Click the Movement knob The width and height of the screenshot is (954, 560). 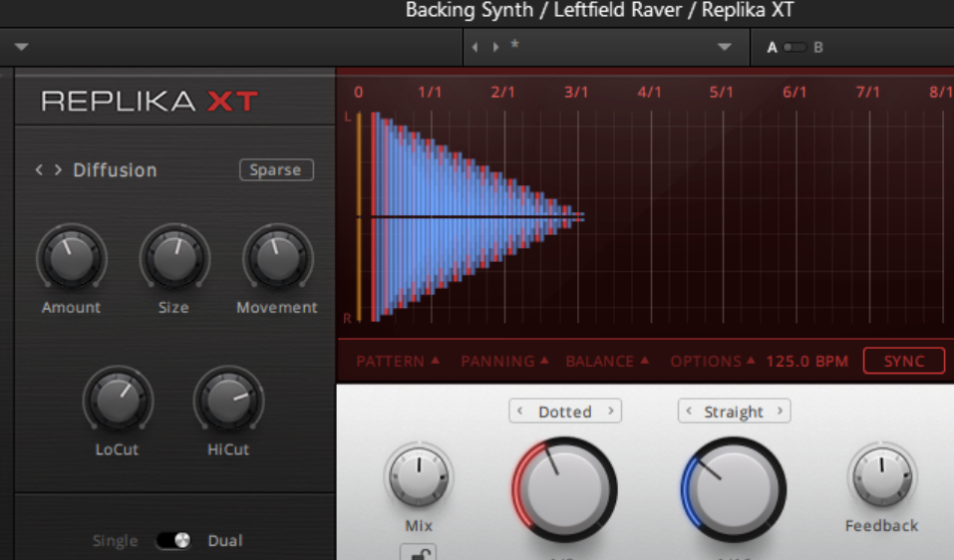278,258
